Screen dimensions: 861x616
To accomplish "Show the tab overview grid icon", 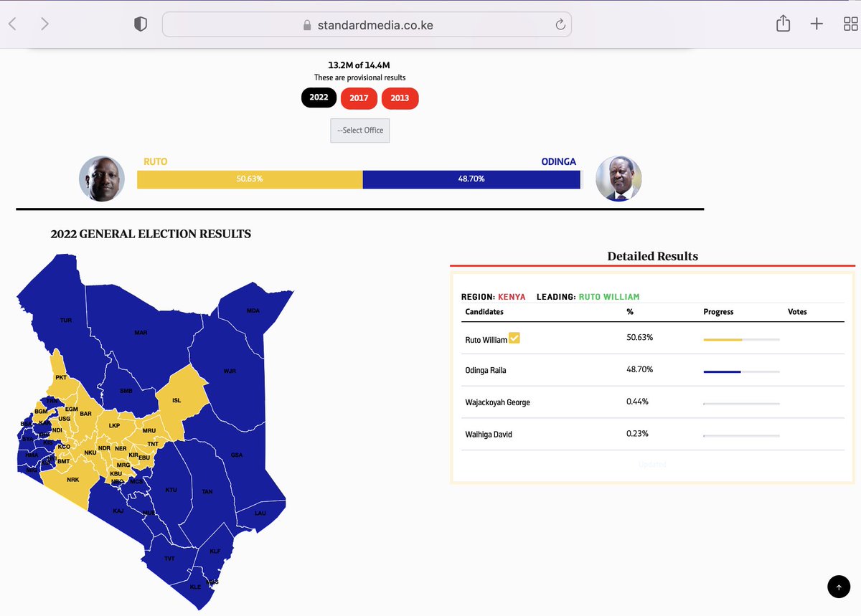I will [850, 24].
